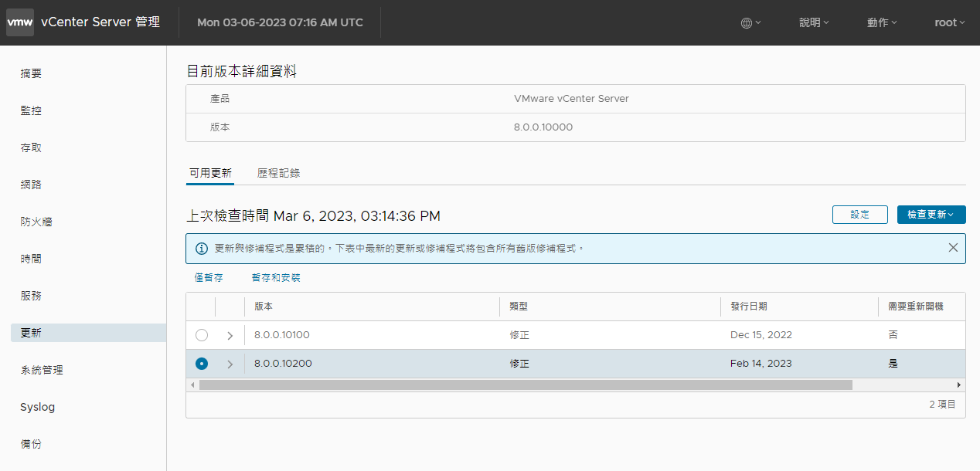The height and width of the screenshot is (471, 980).
Task: Open 監控 in the sidebar
Action: 31,110
